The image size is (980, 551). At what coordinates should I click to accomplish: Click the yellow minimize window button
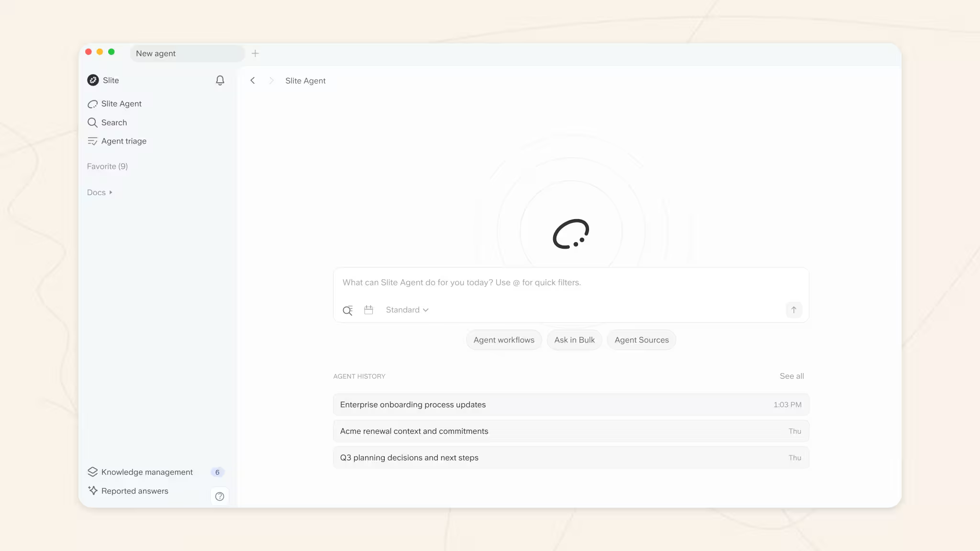(x=100, y=52)
